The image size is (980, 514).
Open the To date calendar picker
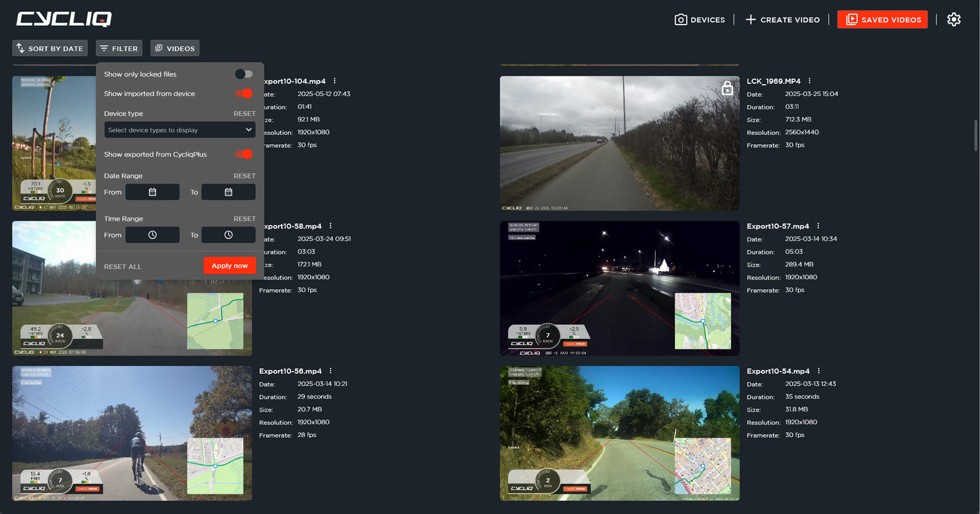tap(228, 191)
